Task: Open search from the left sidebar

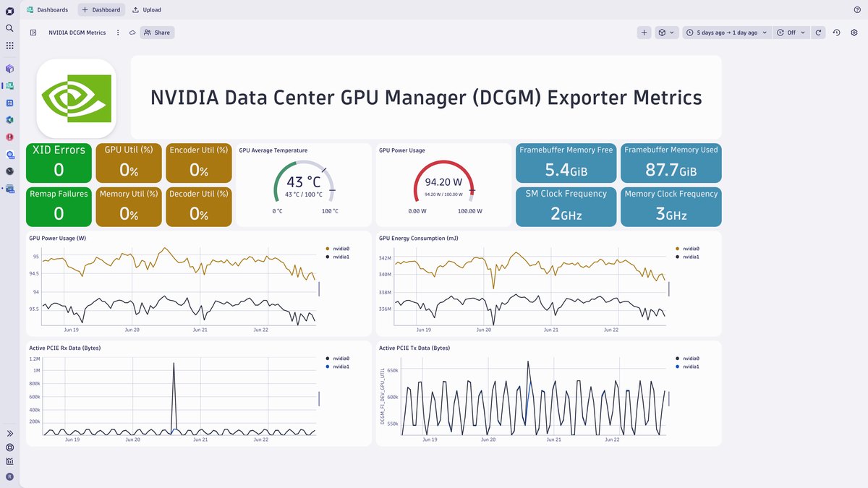Action: coord(9,27)
